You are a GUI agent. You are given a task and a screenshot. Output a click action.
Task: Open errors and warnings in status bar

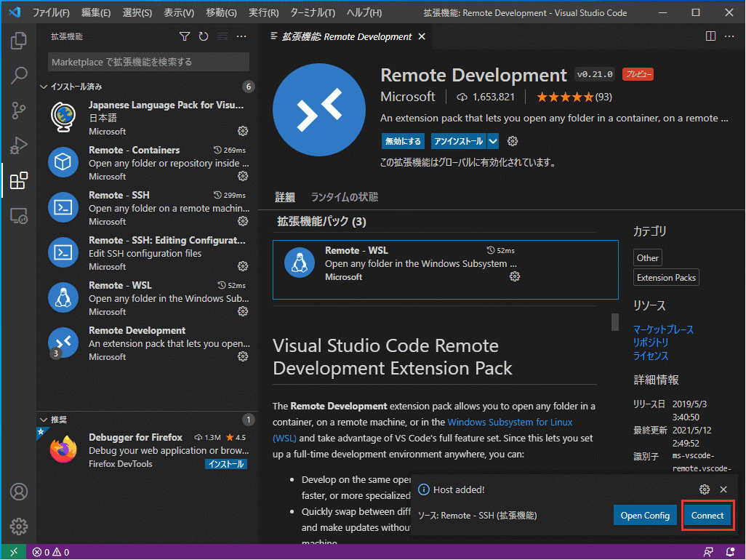(x=51, y=552)
